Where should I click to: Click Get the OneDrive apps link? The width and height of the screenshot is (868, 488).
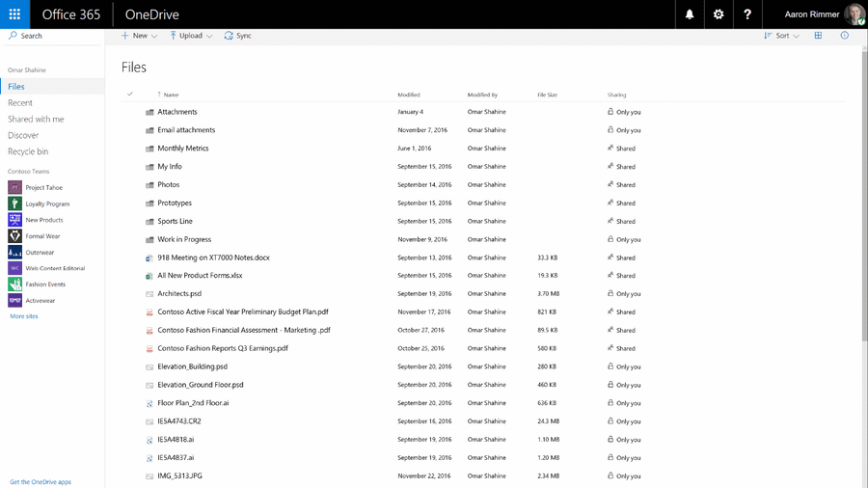(41, 482)
